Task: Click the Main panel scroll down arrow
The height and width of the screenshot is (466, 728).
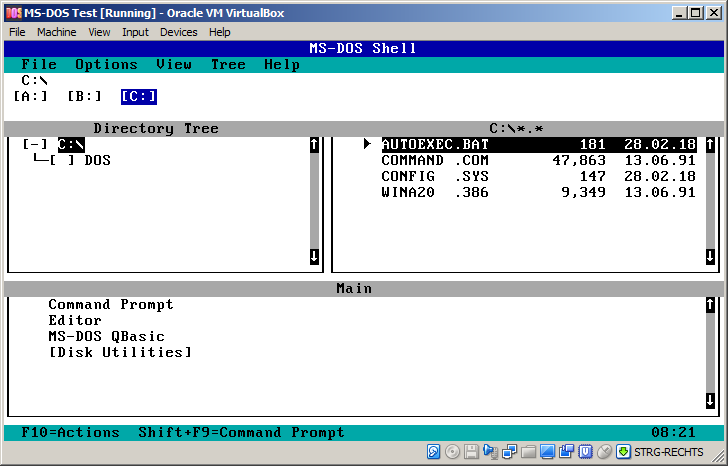Action: pyautogui.click(x=710, y=401)
